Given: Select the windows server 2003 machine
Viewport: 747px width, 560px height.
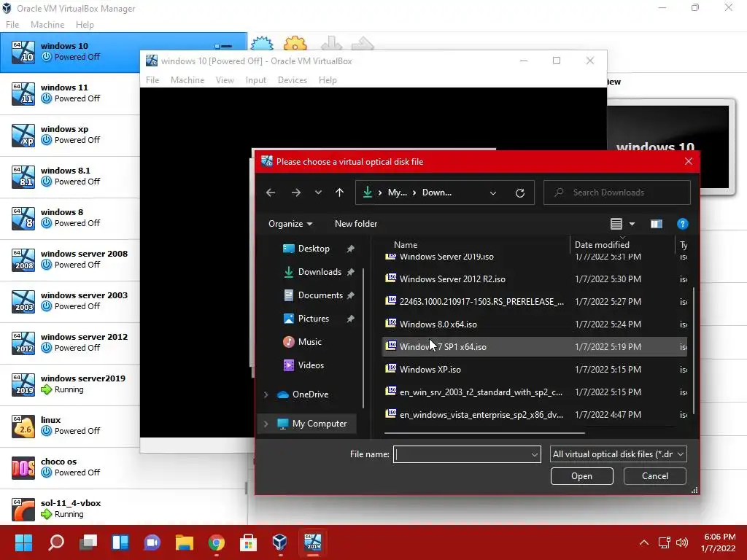Looking at the screenshot, I should [70, 301].
